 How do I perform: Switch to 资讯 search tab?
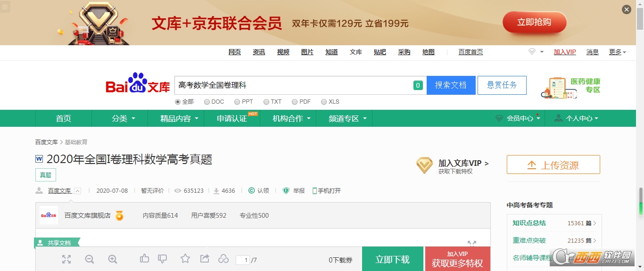tap(259, 52)
